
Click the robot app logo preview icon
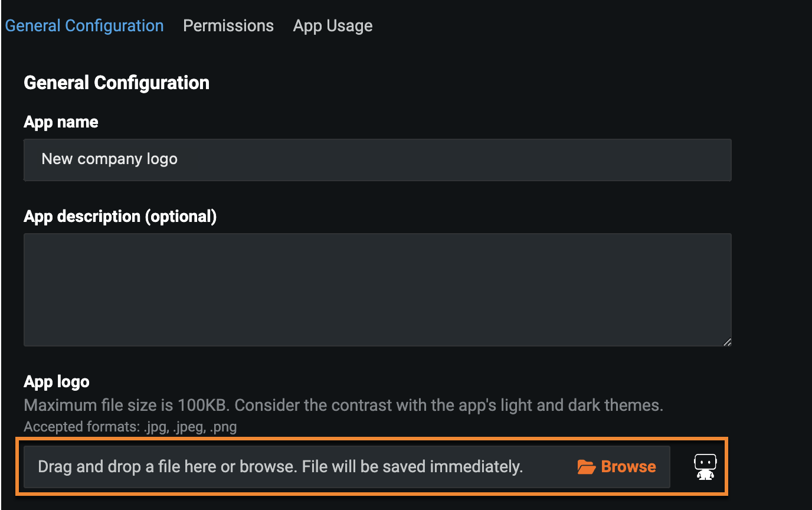pyautogui.click(x=705, y=467)
